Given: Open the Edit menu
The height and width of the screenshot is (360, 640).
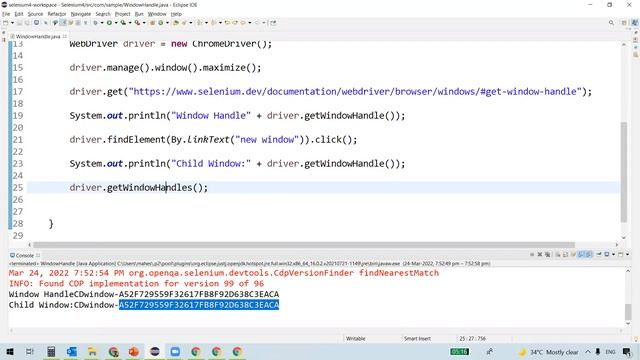Looking at the screenshot, I should pyautogui.click(x=19, y=14).
